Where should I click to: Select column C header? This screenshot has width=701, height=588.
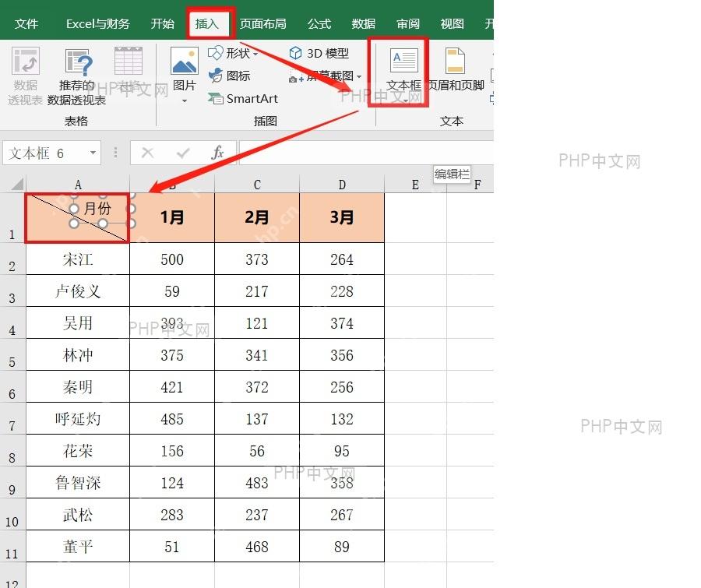[x=257, y=185]
